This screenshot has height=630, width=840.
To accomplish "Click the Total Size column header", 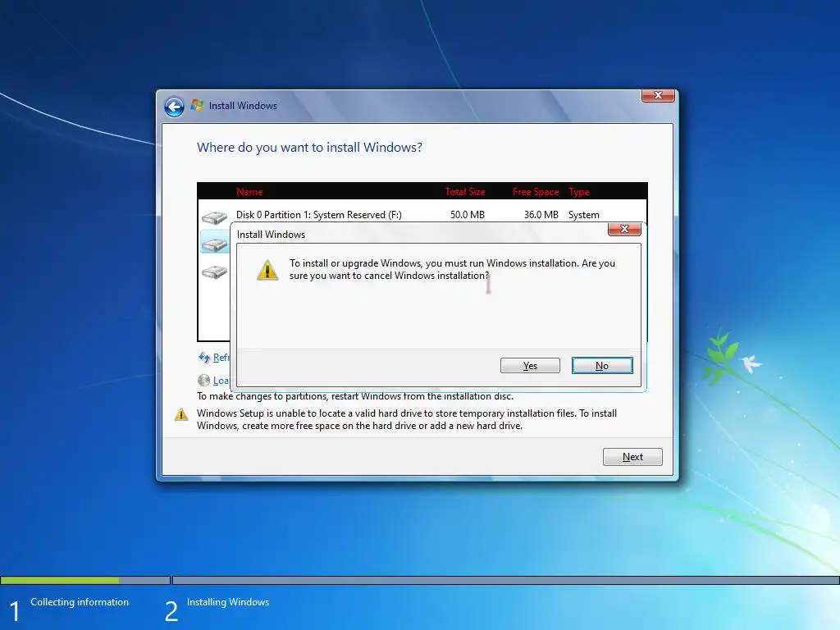I will pos(465,192).
